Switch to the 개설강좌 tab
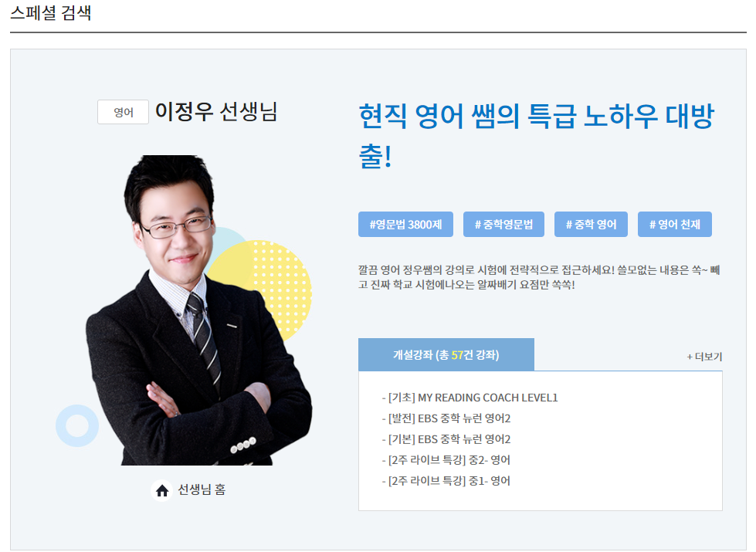Viewport: 756px width, 552px height. click(446, 354)
